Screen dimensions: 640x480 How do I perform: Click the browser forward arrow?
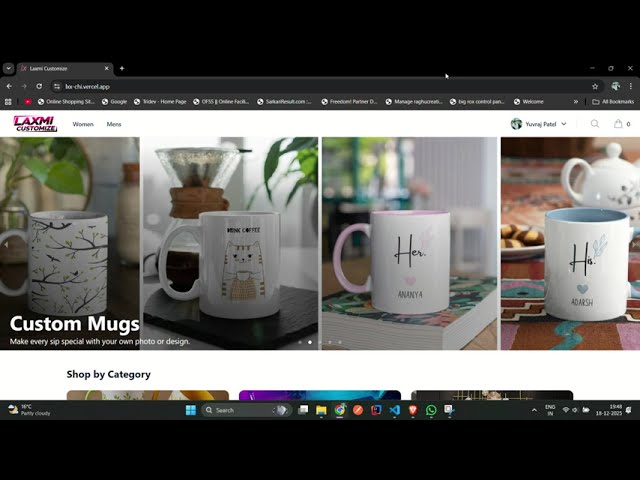coord(24,87)
